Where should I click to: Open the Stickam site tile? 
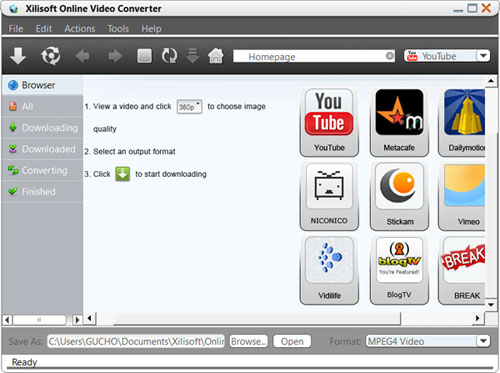tap(399, 196)
